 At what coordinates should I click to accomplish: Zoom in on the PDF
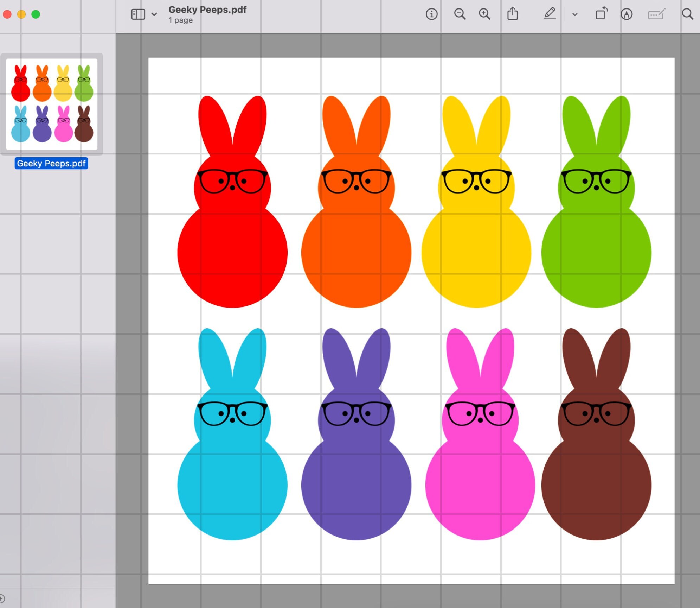484,14
